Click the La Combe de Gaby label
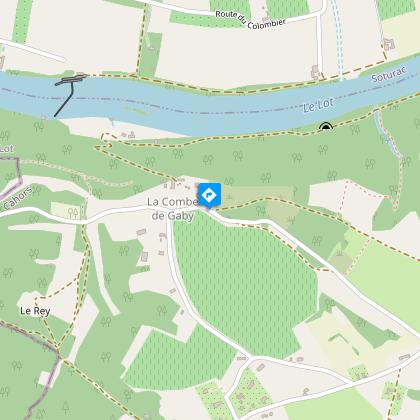This screenshot has height=420, width=420. click(x=173, y=209)
